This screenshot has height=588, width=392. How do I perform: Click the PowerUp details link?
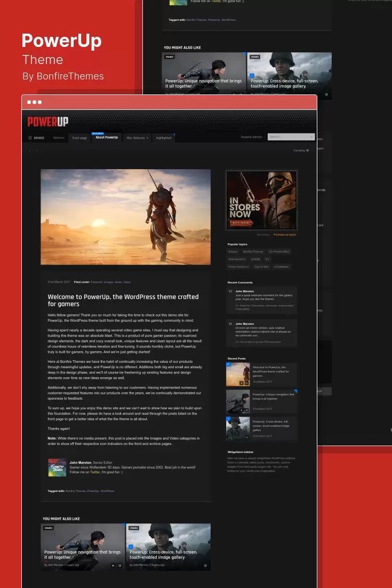pos(251,137)
